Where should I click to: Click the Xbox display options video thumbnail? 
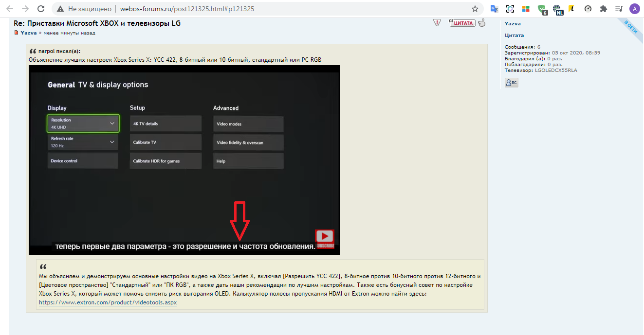tap(184, 159)
